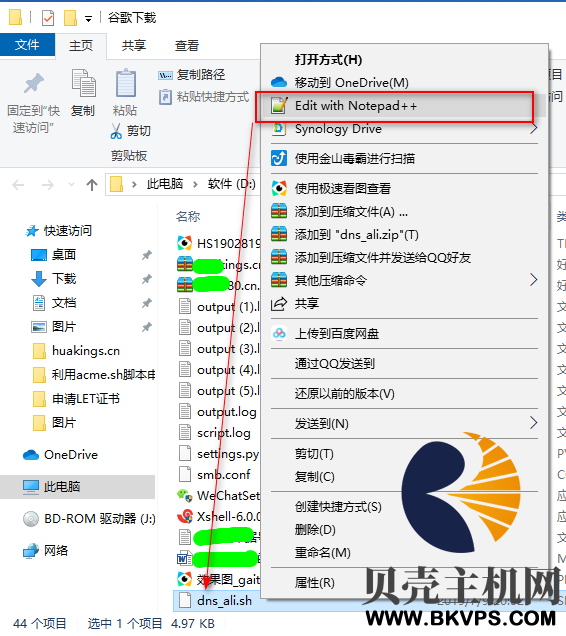Click 属性(R) in context menu
The image size is (566, 636).
(314, 582)
